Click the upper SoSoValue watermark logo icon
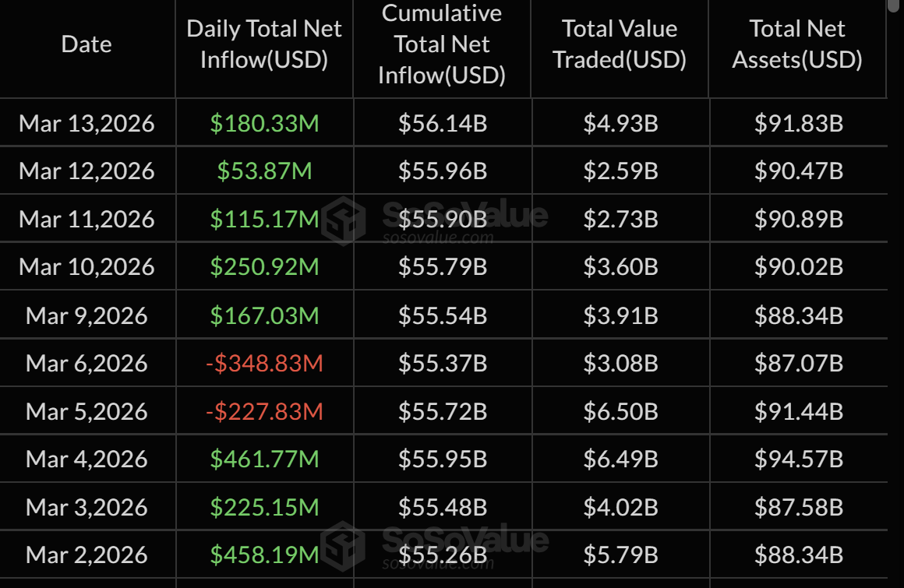Screen dimensions: 904x588 coord(344,220)
